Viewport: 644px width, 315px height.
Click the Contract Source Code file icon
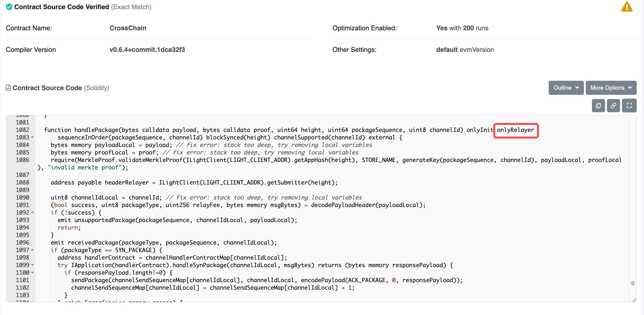tap(8, 88)
